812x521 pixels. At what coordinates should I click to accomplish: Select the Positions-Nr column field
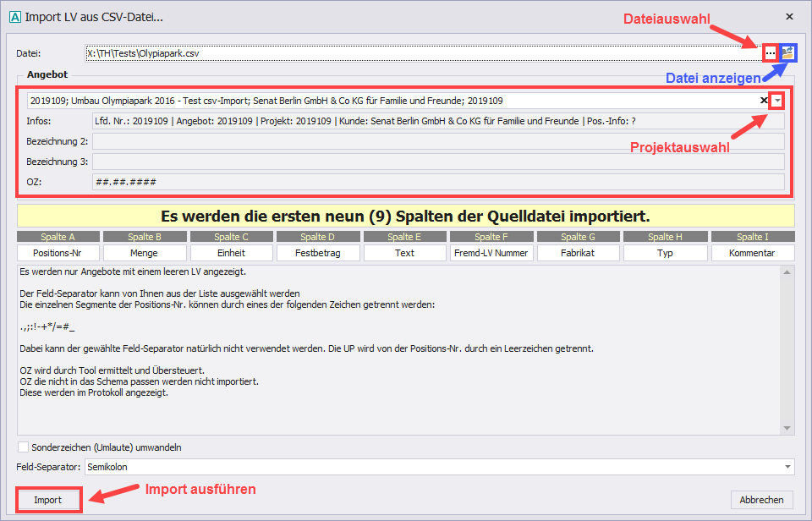click(58, 253)
